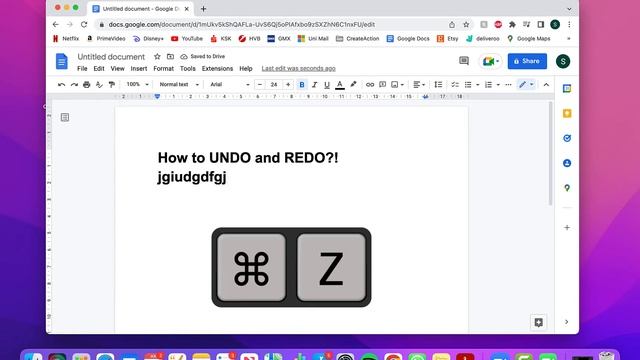This screenshot has height=360, width=640.
Task: Open line and paragraph spacing
Action: [438, 84]
